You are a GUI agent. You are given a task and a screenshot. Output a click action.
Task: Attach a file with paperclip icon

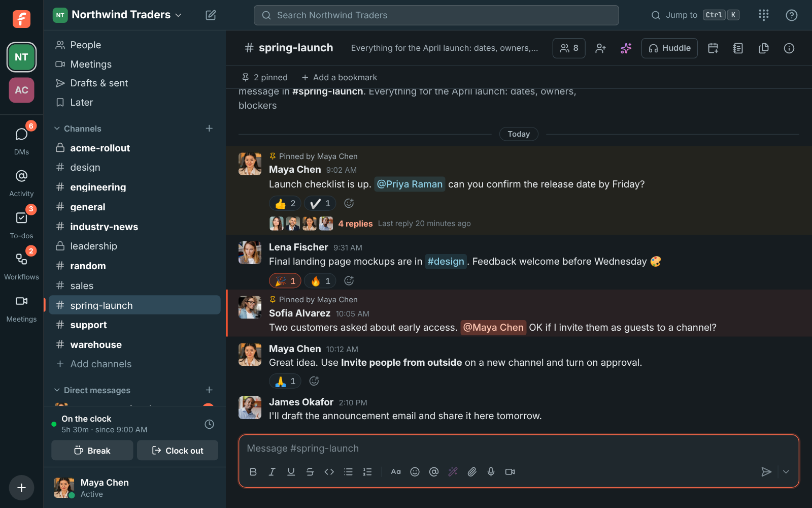pyautogui.click(x=472, y=472)
